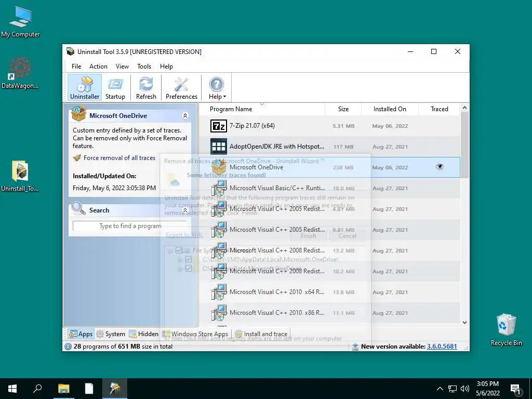Open the notification center icon
532x399 pixels.
pyautogui.click(x=516, y=390)
